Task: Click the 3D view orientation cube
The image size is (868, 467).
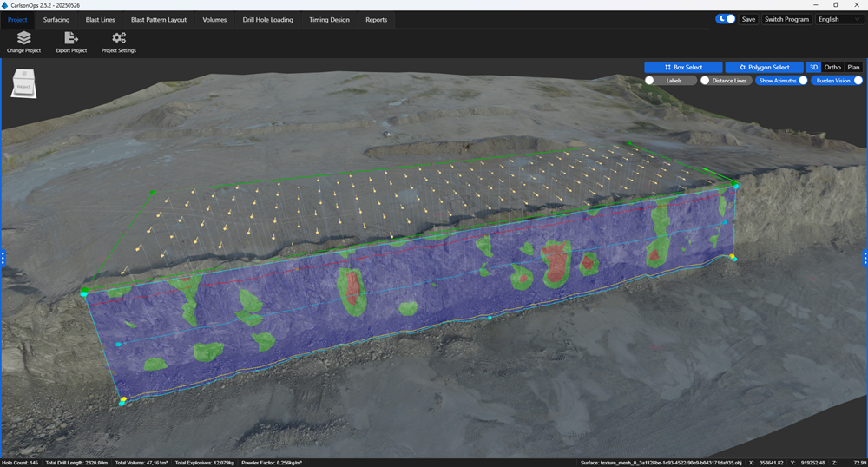Action: 23,85
